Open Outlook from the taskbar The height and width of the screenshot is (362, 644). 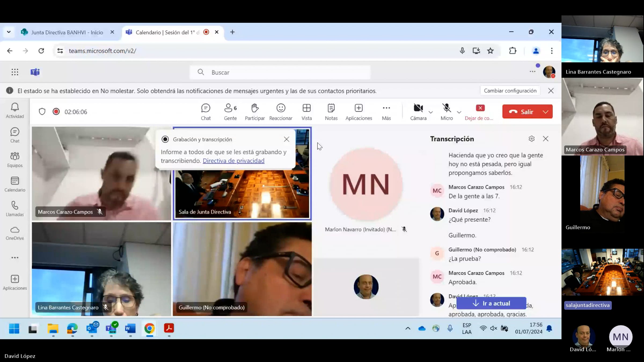point(92,328)
